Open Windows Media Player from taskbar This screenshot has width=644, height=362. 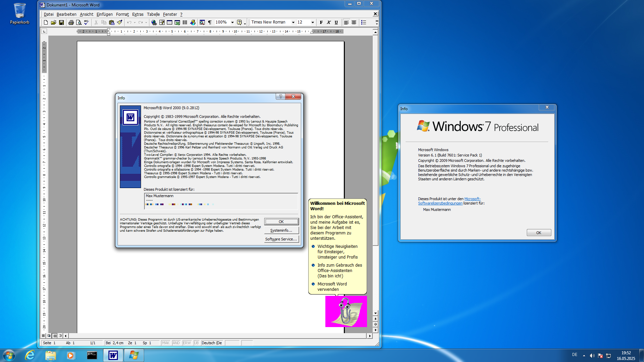(x=71, y=355)
